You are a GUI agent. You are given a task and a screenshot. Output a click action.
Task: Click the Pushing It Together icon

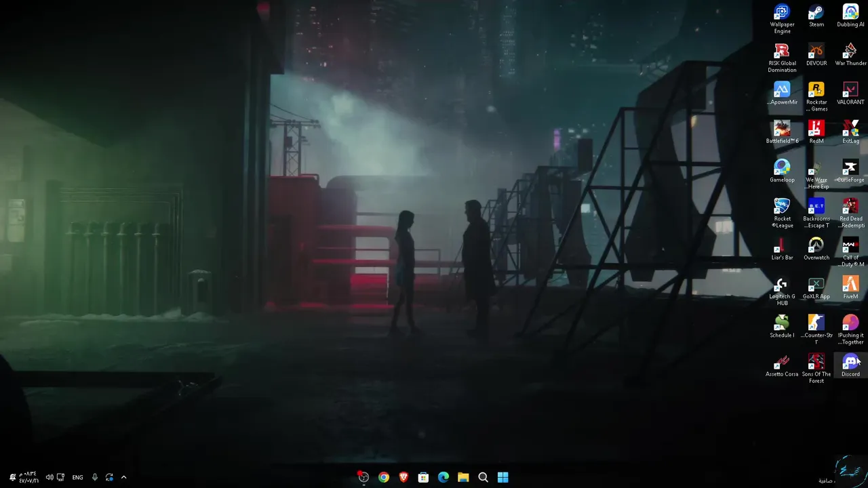pyautogui.click(x=850, y=330)
